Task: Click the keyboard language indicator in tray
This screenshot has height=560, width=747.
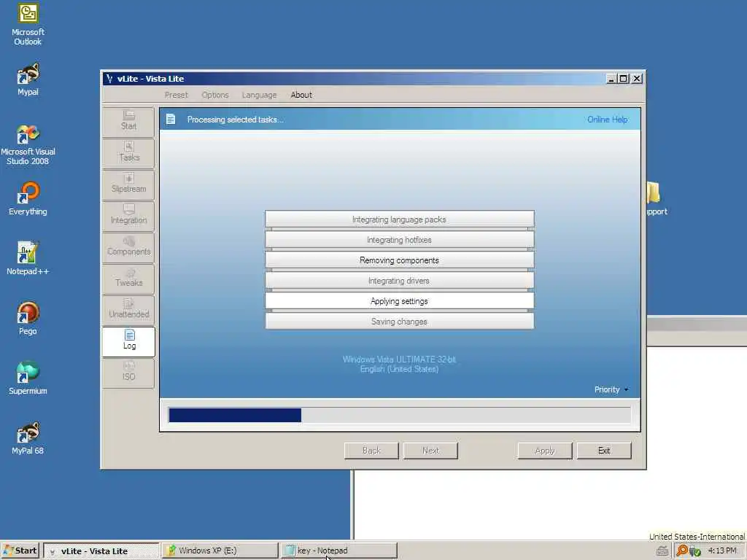Action: click(662, 551)
